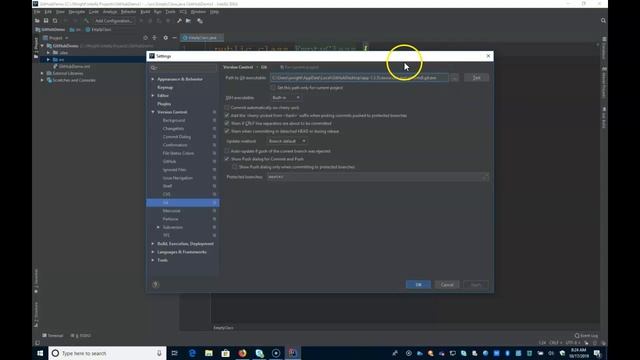Click Cancel in the Settings dialog

tap(447, 284)
